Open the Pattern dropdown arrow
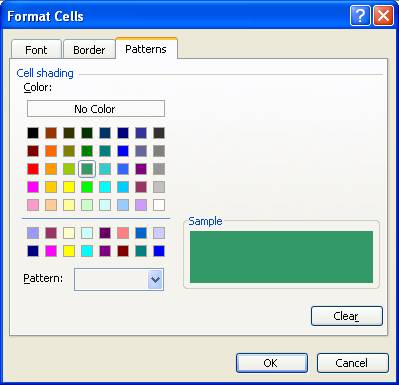399x385 pixels. coord(155,279)
